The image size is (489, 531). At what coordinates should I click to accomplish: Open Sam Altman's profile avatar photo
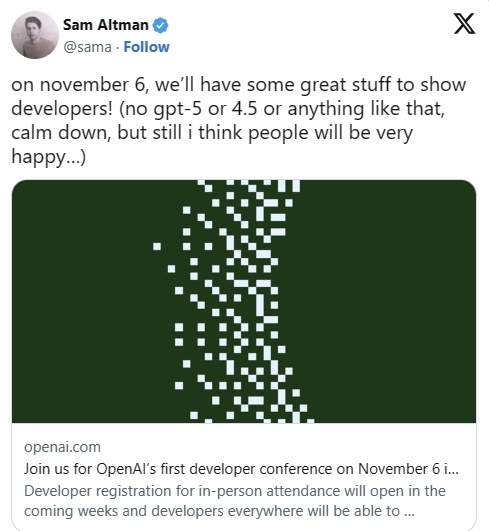pos(35,35)
